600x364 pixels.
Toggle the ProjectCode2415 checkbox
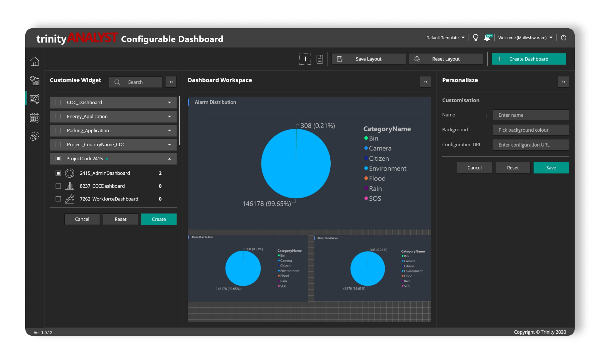coord(58,159)
